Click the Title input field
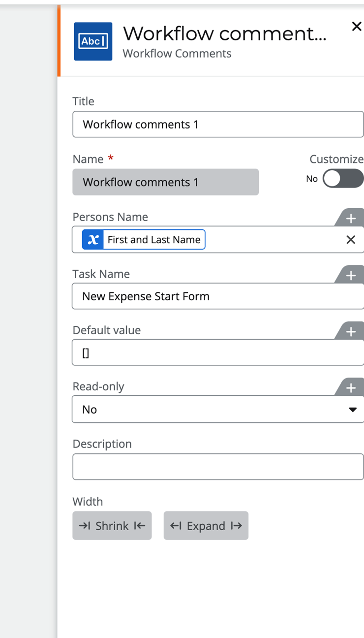The width and height of the screenshot is (364, 638). 217,125
